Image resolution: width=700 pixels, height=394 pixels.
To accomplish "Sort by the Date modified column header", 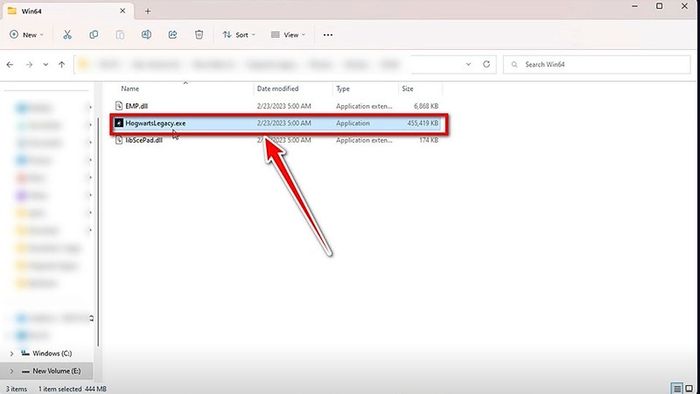I will (x=278, y=89).
